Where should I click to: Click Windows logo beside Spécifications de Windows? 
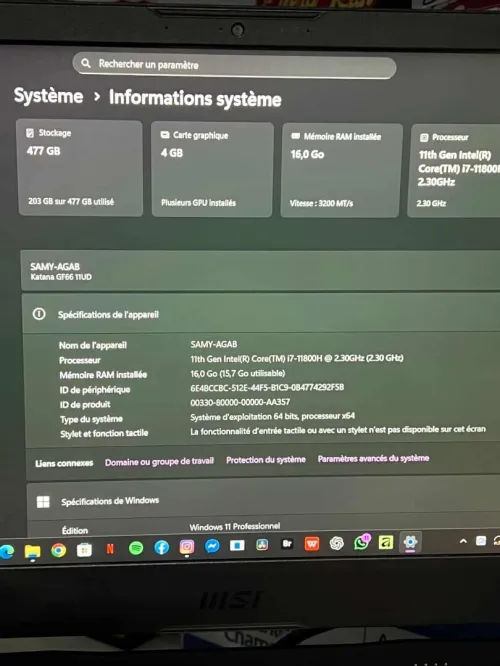(43, 502)
